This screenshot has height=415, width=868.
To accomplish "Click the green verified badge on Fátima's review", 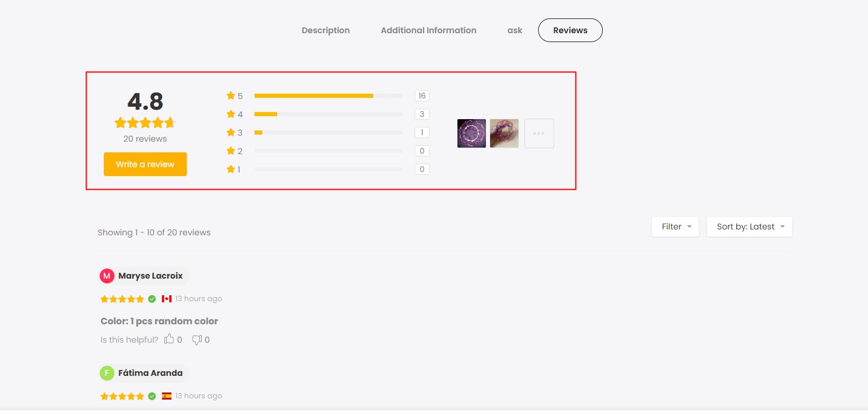I will coord(152,396).
